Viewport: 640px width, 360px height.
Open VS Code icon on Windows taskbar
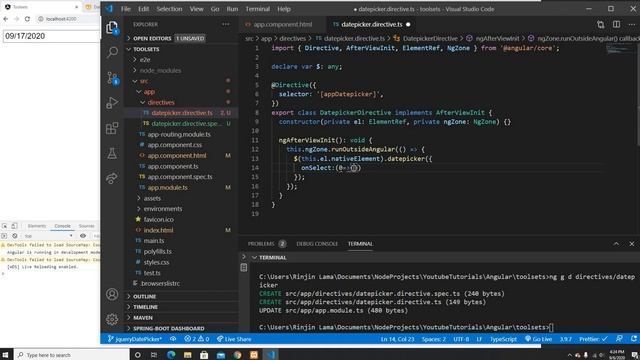click(x=271, y=355)
